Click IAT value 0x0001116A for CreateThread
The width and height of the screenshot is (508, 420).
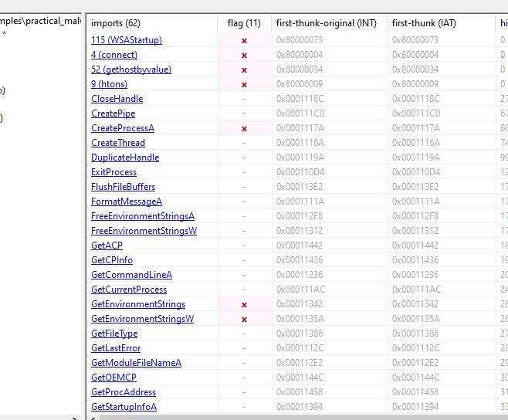point(415,143)
